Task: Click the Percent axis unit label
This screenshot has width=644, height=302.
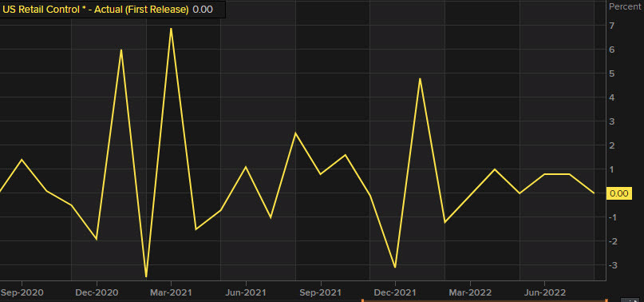Action: (x=626, y=6)
